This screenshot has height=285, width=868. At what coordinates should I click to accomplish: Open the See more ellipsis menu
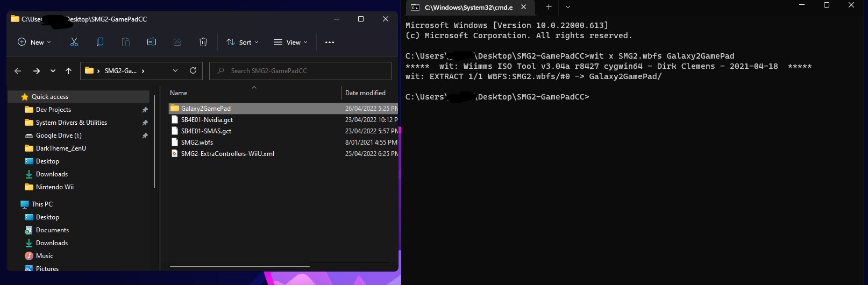click(330, 42)
